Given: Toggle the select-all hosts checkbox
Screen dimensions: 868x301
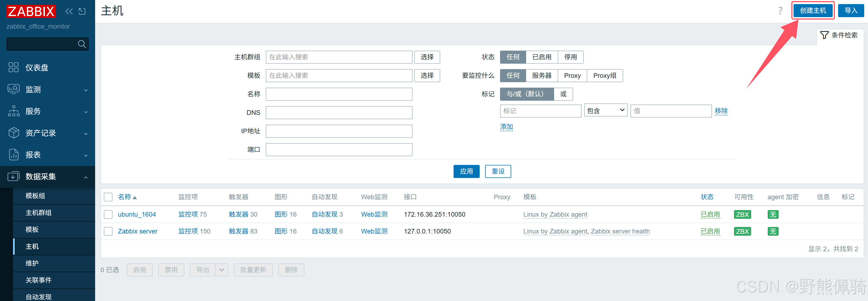Looking at the screenshot, I should pyautogui.click(x=108, y=197).
